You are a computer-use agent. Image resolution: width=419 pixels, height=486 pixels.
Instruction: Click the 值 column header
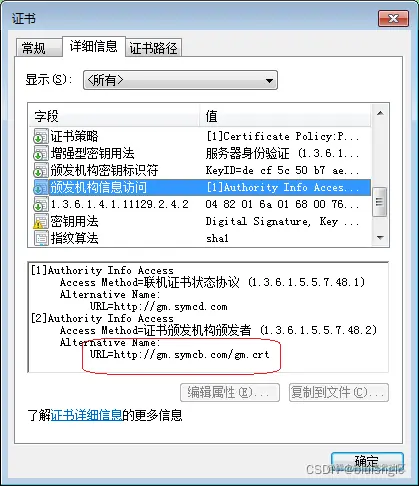pyautogui.click(x=285, y=116)
